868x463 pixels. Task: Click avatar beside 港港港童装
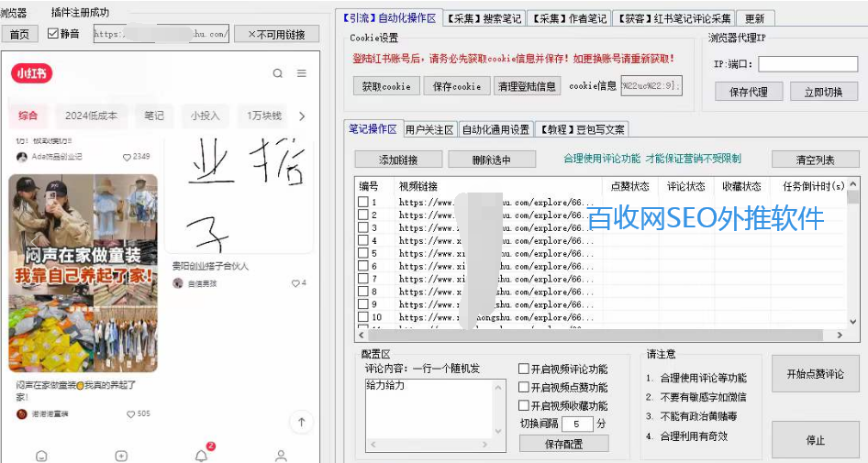pyautogui.click(x=22, y=413)
